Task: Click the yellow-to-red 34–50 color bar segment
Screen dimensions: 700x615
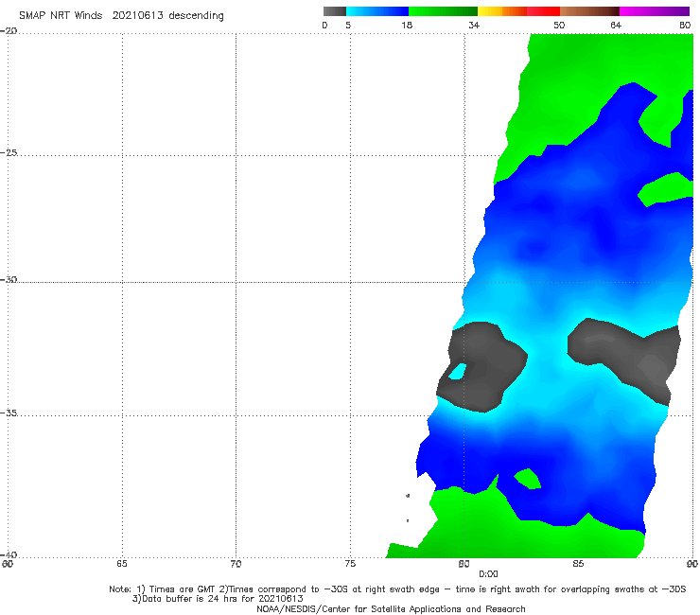Action: coord(518,11)
